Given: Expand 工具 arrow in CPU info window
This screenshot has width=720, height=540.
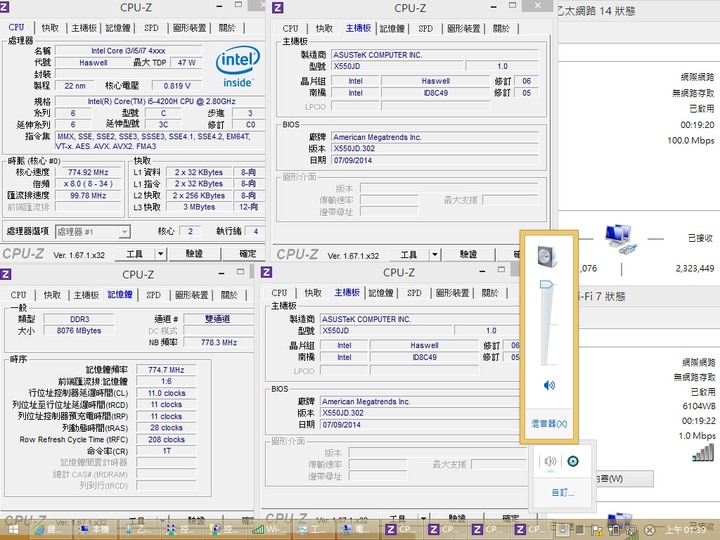Looking at the screenshot, I should 160,253.
